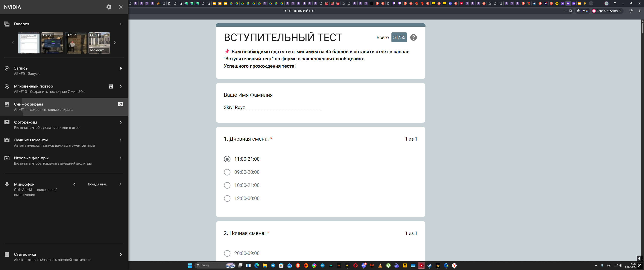Click the browser downloads icon

pos(640,11)
